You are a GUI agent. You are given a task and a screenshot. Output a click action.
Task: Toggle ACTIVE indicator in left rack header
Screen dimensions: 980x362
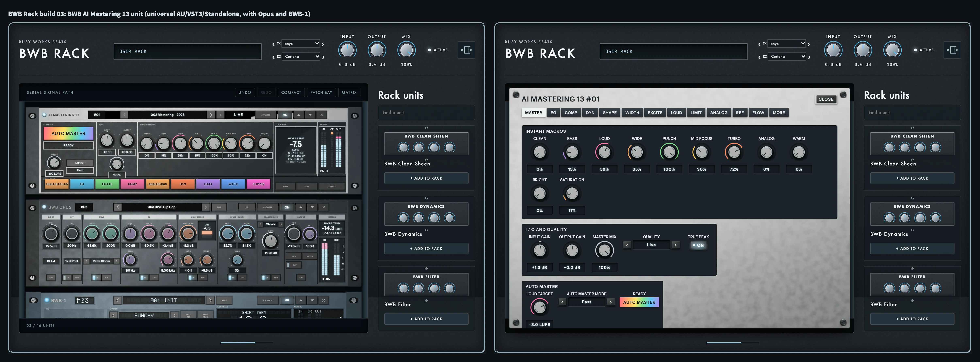coord(438,50)
